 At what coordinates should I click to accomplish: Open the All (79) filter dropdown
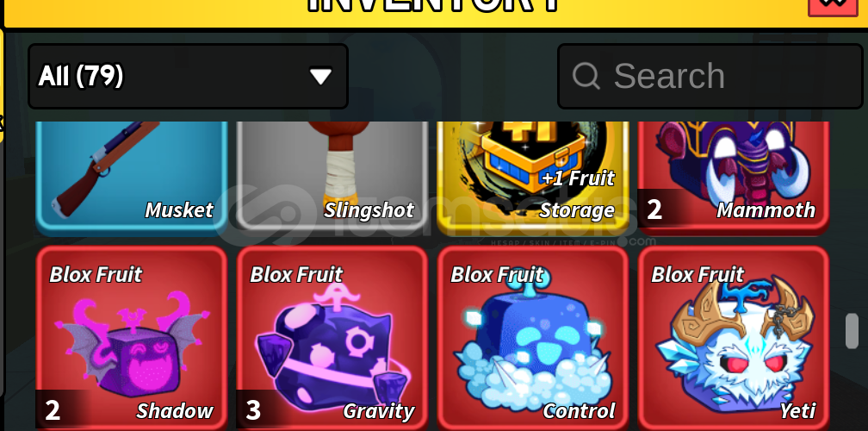[x=189, y=77]
